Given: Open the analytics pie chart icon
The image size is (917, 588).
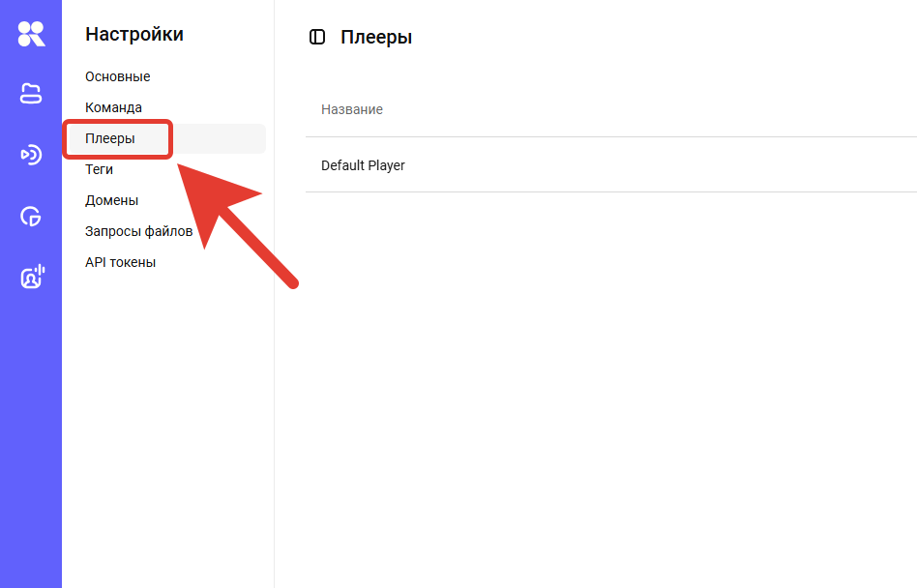Looking at the screenshot, I should click(x=31, y=217).
